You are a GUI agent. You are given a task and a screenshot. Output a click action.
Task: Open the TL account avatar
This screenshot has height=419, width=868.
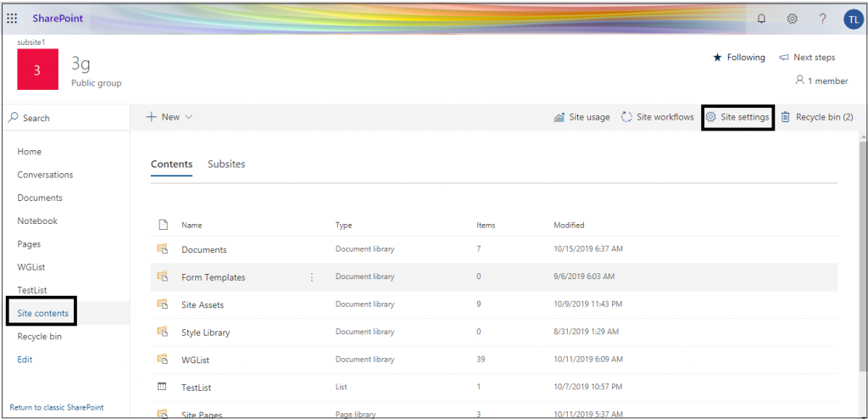click(853, 19)
